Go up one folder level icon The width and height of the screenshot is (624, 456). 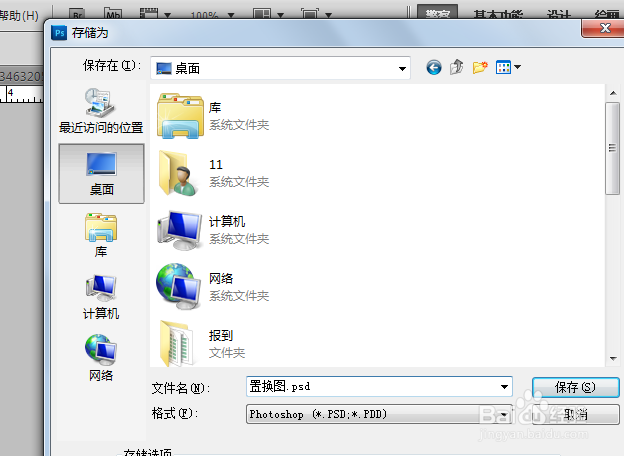[x=456, y=67]
